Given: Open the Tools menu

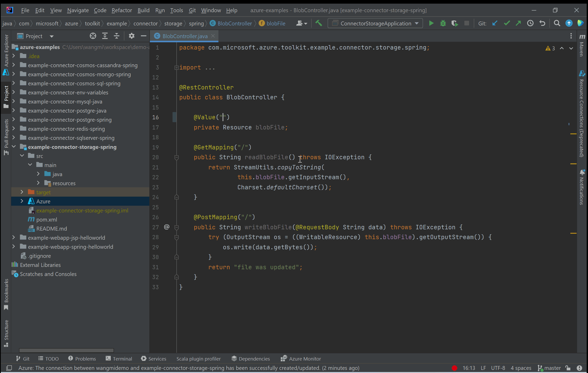Looking at the screenshot, I should click(177, 10).
